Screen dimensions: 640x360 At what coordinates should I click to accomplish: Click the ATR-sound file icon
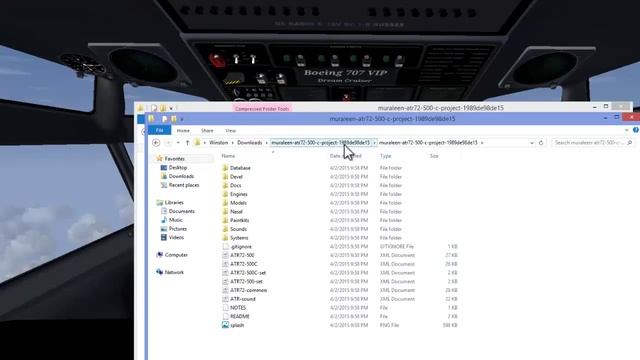click(x=225, y=299)
